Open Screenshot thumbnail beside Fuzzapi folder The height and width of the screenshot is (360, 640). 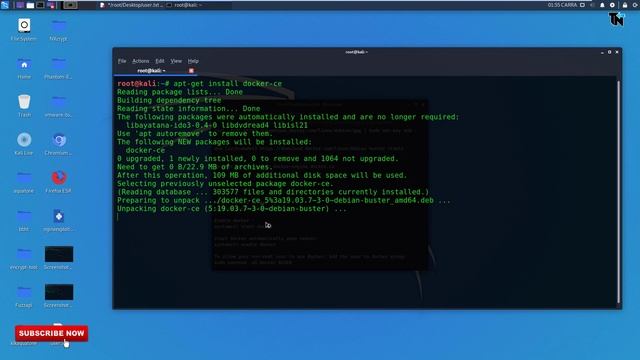coord(59,292)
